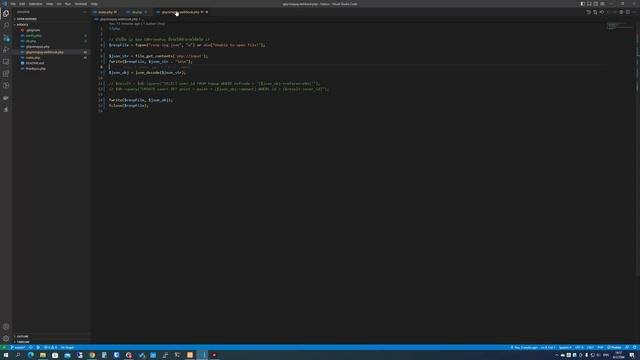Open gbprimepay.php in the file tree
Screen dimensions: 640x360
[x=38, y=47]
